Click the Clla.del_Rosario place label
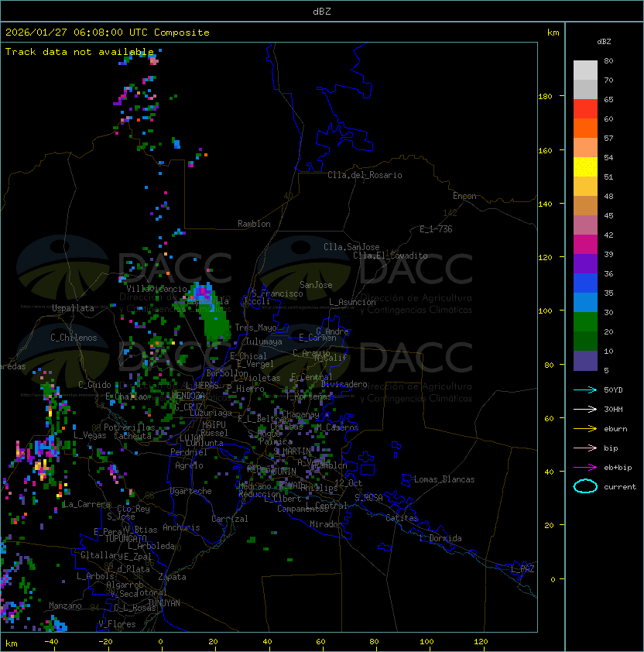This screenshot has width=644, height=652. pos(365,175)
